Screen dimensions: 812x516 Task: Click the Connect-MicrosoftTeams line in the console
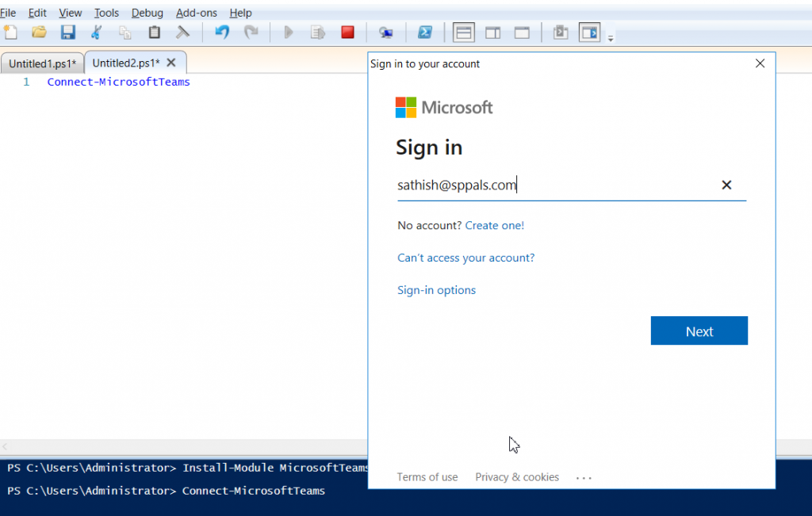(167, 491)
